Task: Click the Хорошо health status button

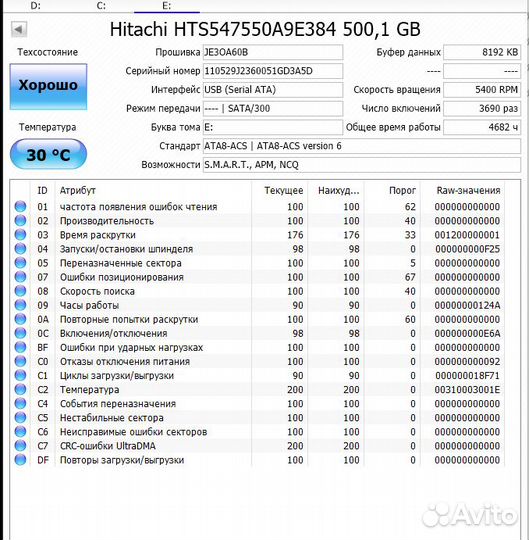Action: tap(48, 86)
